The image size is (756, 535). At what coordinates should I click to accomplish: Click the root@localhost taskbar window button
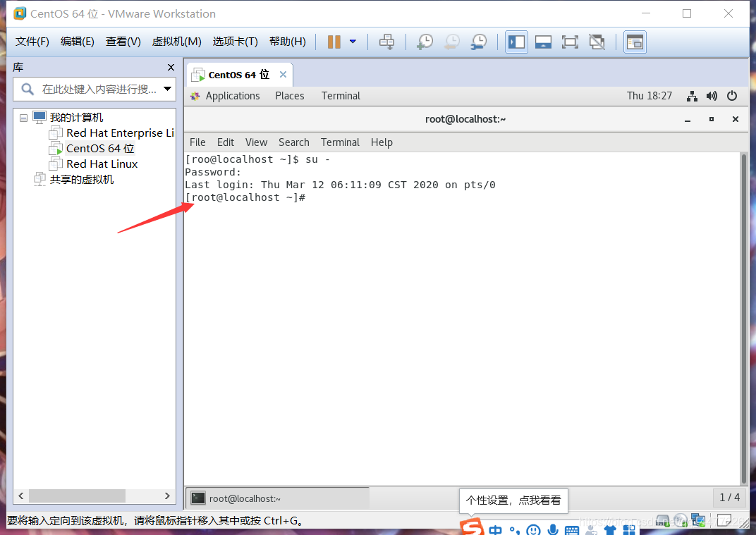[277, 498]
